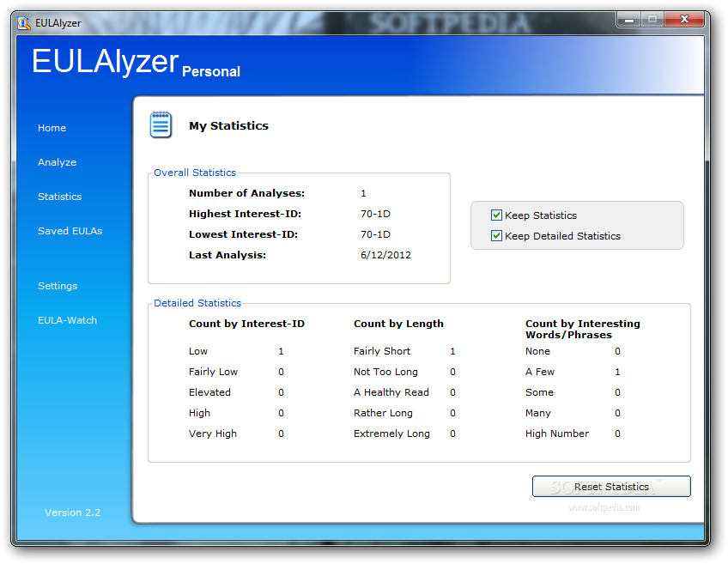Screen dimensions: 728x564
Task: Click the EULAlyzer title bar app icon
Action: [24, 23]
